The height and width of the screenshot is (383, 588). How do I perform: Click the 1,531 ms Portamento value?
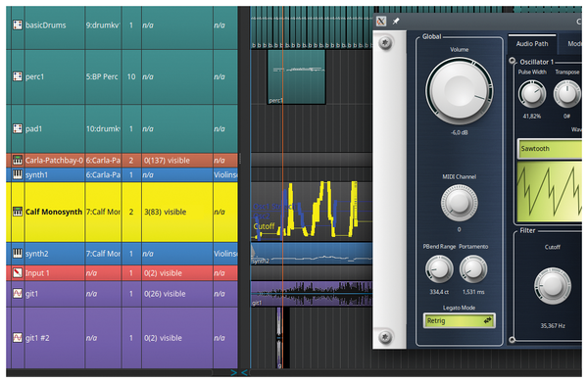[x=473, y=292]
